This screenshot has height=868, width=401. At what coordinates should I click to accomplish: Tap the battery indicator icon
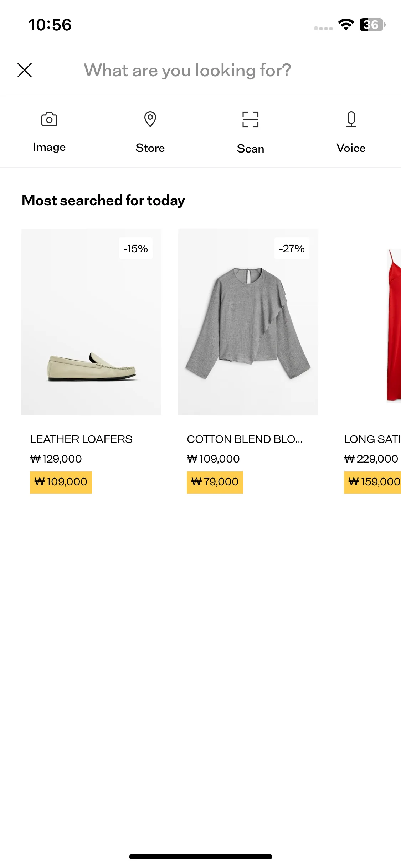tap(372, 25)
